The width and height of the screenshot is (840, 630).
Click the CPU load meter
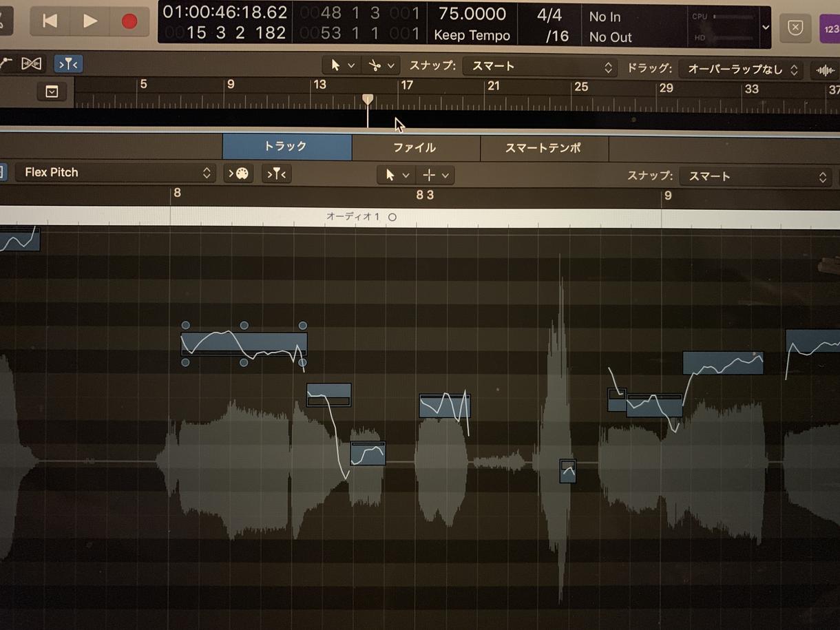723,16
